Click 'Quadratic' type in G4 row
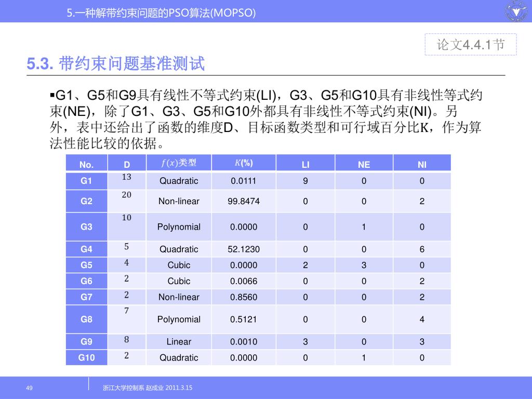This screenshot has height=399, width=532. [179, 249]
